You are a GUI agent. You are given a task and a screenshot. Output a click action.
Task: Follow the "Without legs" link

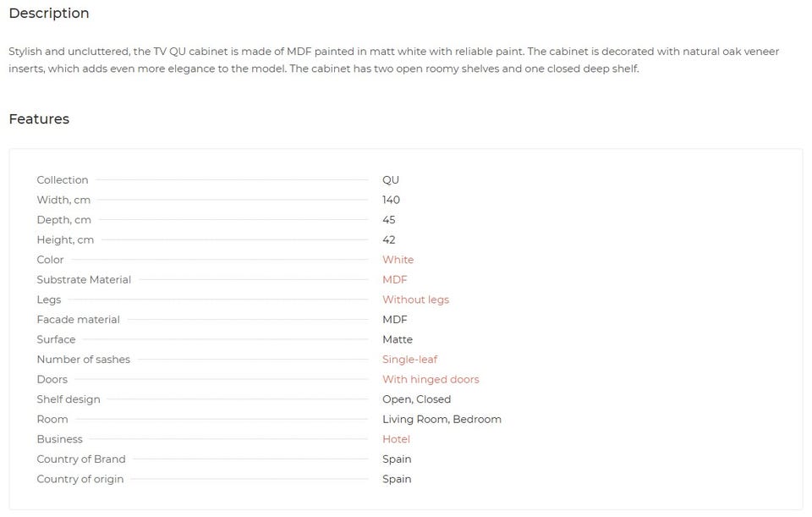pyautogui.click(x=415, y=300)
